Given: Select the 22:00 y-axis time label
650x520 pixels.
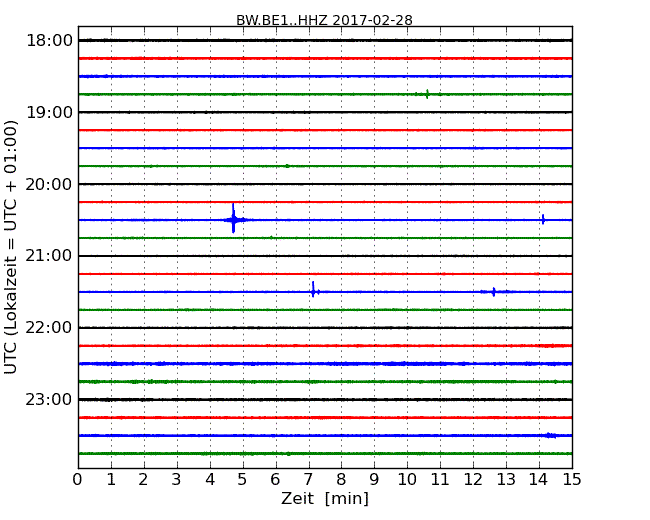Looking at the screenshot, I should point(49,328).
